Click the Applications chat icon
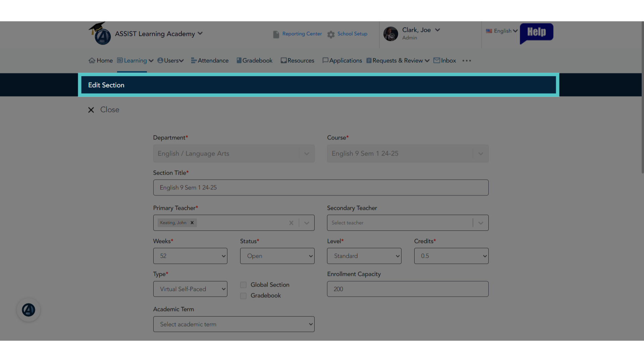Image resolution: width=644 pixels, height=362 pixels. 325,60
